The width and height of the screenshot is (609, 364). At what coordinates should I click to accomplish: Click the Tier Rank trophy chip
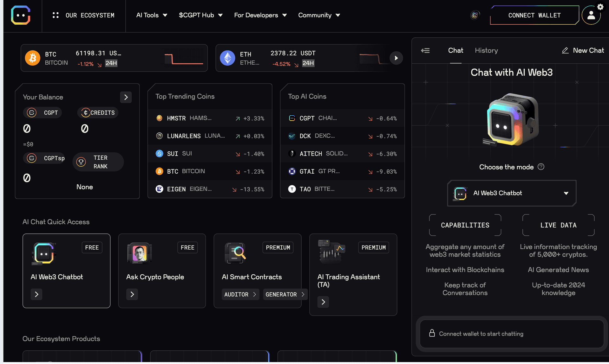pos(98,162)
